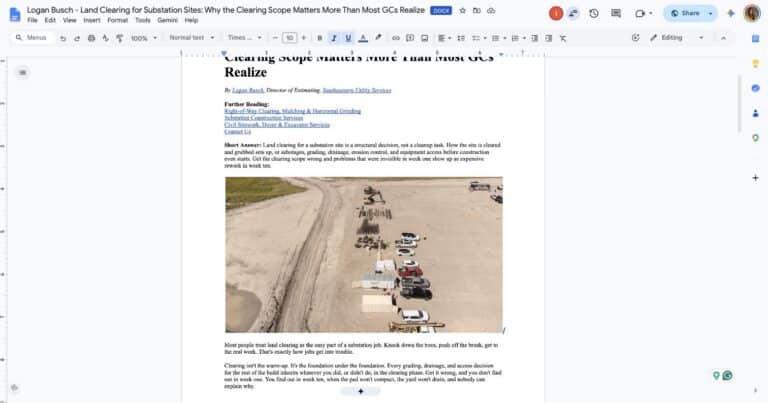This screenshot has width=768, height=403.
Task: Activate the paint format roller
Action: (x=120, y=38)
